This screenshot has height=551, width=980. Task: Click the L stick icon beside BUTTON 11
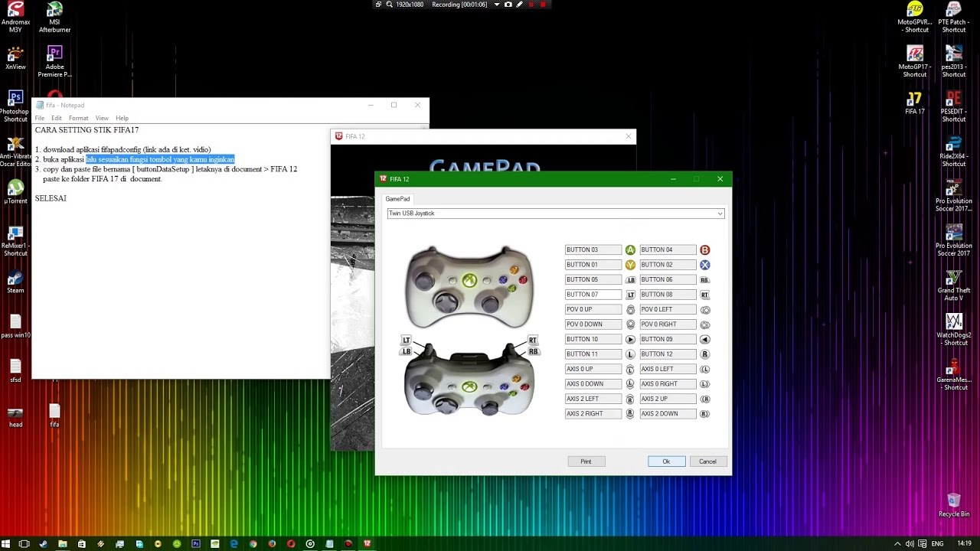630,354
